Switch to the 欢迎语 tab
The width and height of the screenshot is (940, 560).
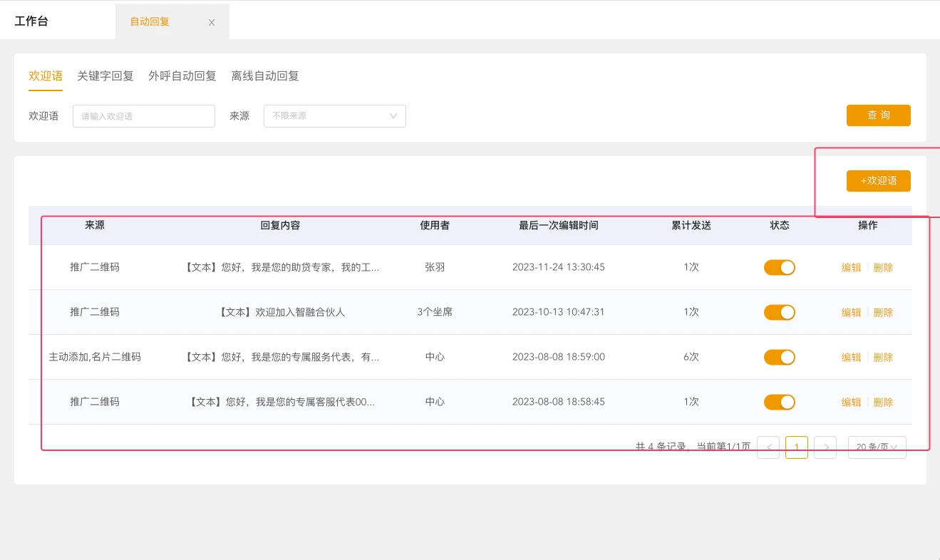click(x=46, y=76)
